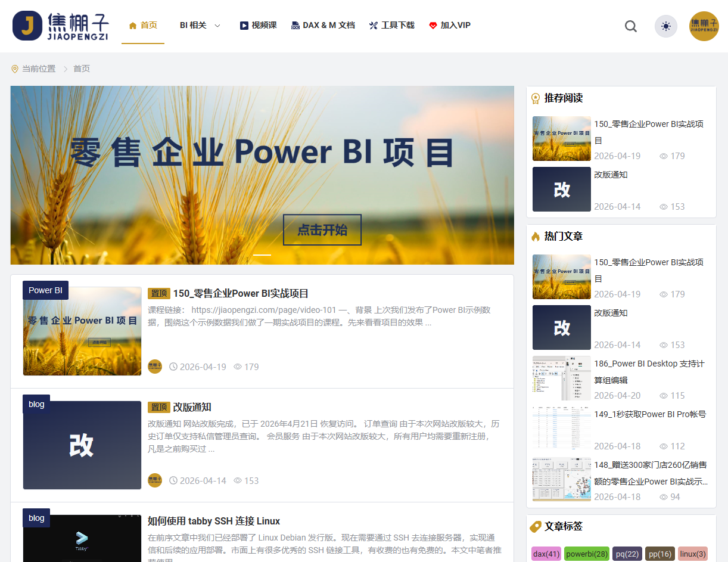Click the 热门文章 flame icon
The width and height of the screenshot is (728, 562).
(x=536, y=237)
